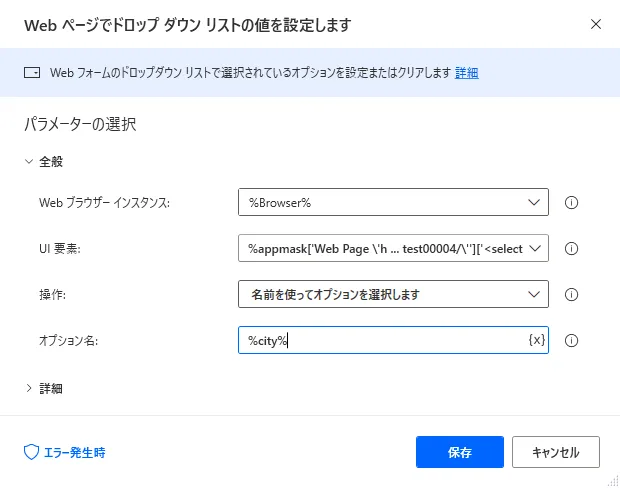
Task: Open the %Browser% instance dropdown
Action: (394, 203)
